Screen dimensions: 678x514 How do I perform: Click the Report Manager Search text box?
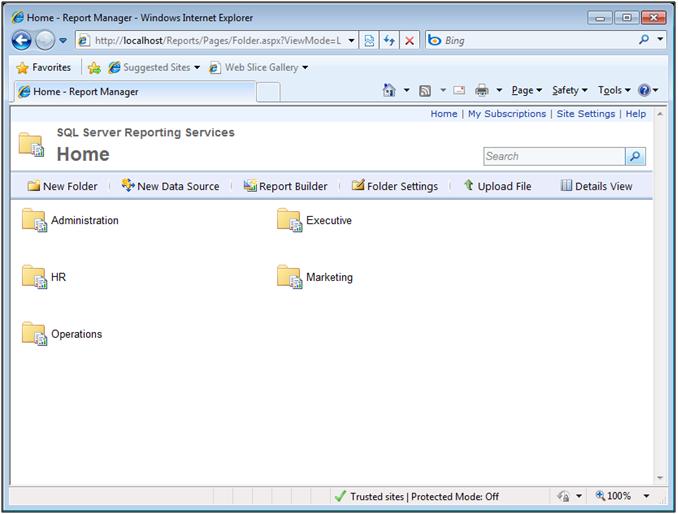(x=554, y=156)
